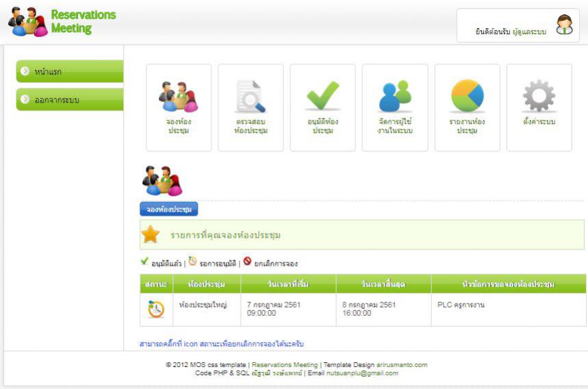Screen dimensions: 588x389
Task: Click the admin user avatar icon
Action: (564, 25)
